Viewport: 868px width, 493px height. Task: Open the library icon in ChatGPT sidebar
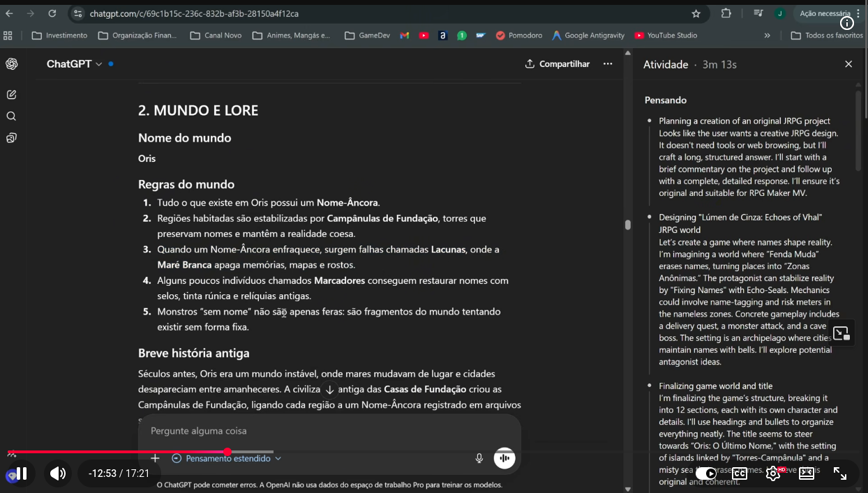11,138
